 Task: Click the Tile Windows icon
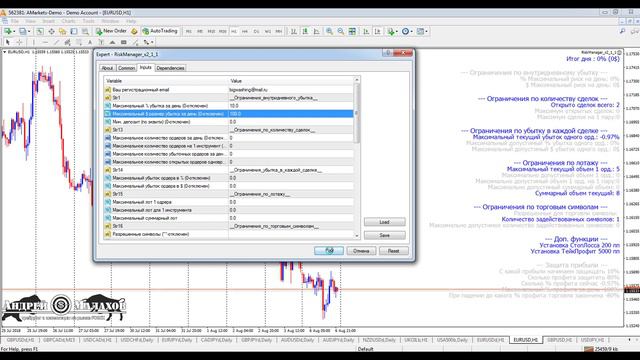352,31
